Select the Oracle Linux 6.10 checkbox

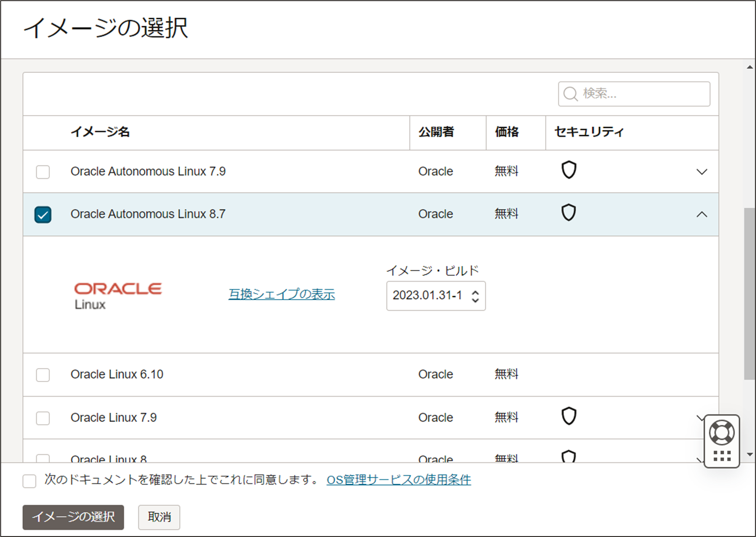coord(43,375)
